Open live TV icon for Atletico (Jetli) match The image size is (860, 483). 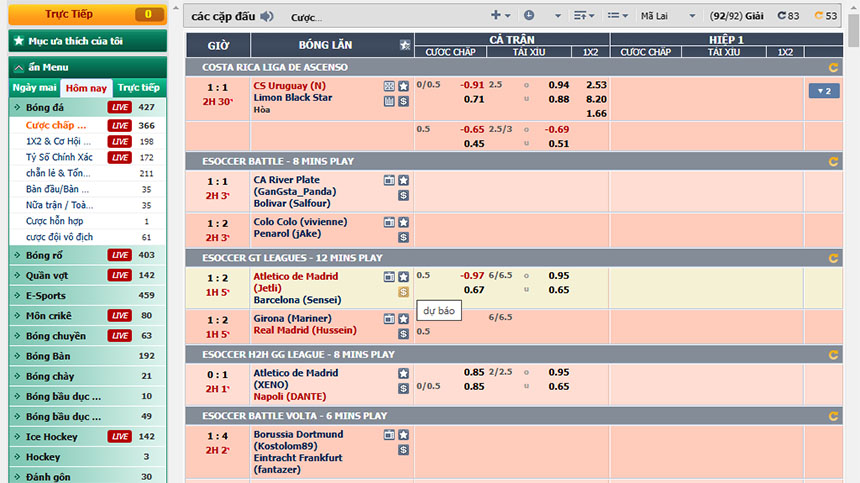pos(389,277)
